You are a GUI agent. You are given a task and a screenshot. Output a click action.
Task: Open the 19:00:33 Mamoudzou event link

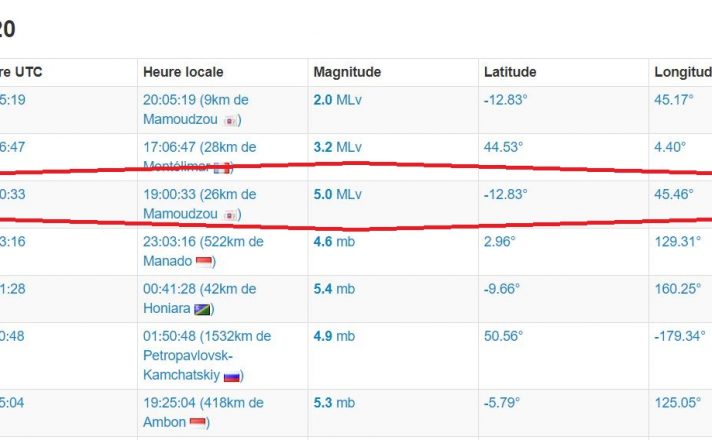click(199, 204)
